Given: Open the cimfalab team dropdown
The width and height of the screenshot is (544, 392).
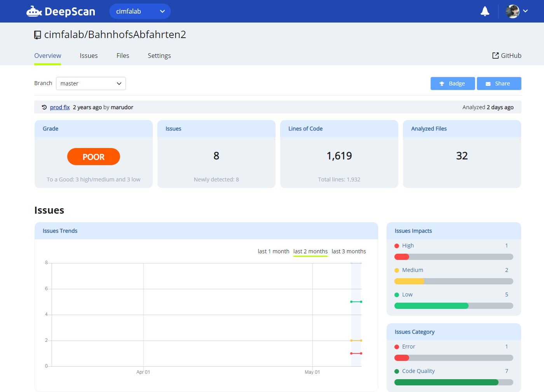Looking at the screenshot, I should coord(140,11).
